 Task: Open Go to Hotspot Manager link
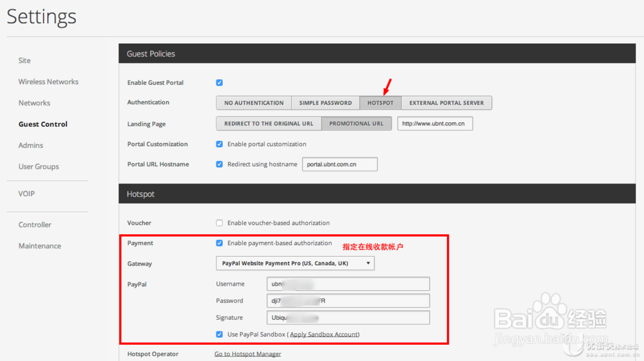pyautogui.click(x=248, y=354)
